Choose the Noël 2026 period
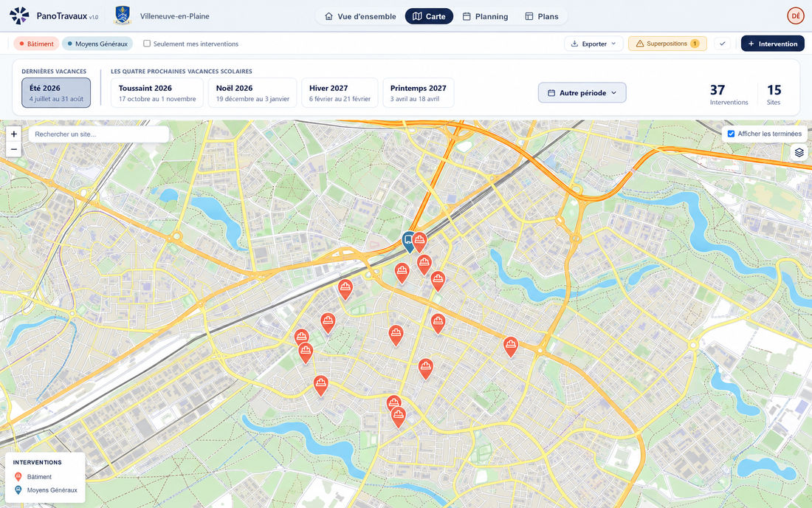Image resolution: width=812 pixels, height=508 pixels. click(252, 93)
